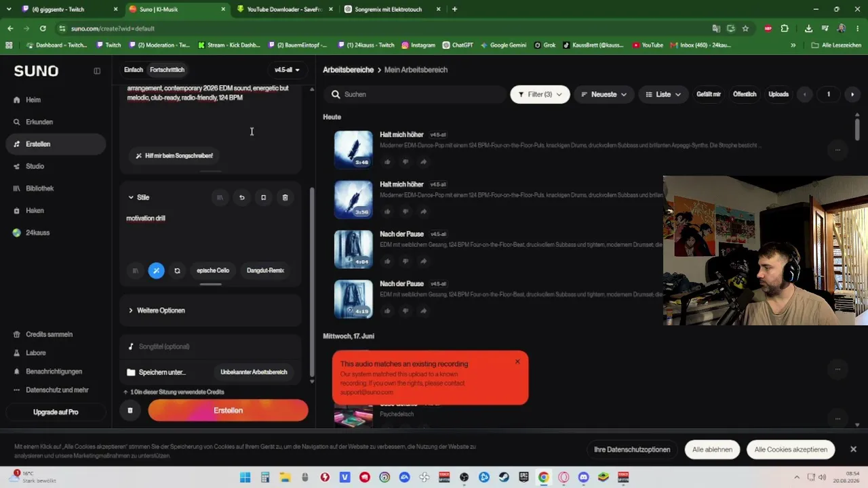Open the Neueste sort dropdown
The width and height of the screenshot is (868, 488).
pyautogui.click(x=604, y=94)
